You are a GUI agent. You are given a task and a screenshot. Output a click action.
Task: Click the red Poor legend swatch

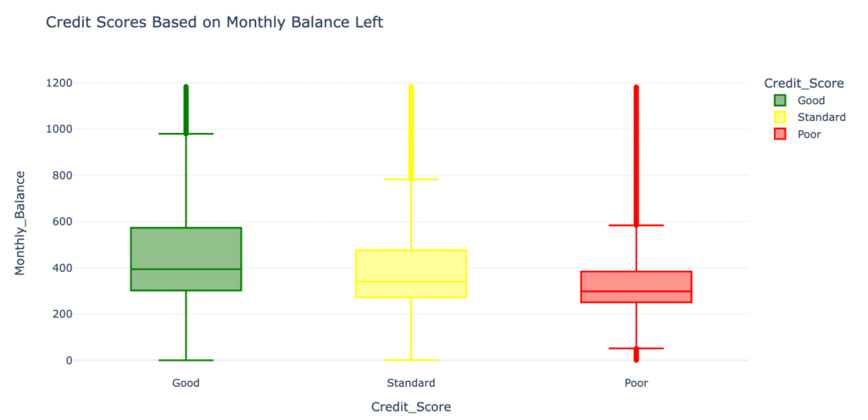[781, 134]
